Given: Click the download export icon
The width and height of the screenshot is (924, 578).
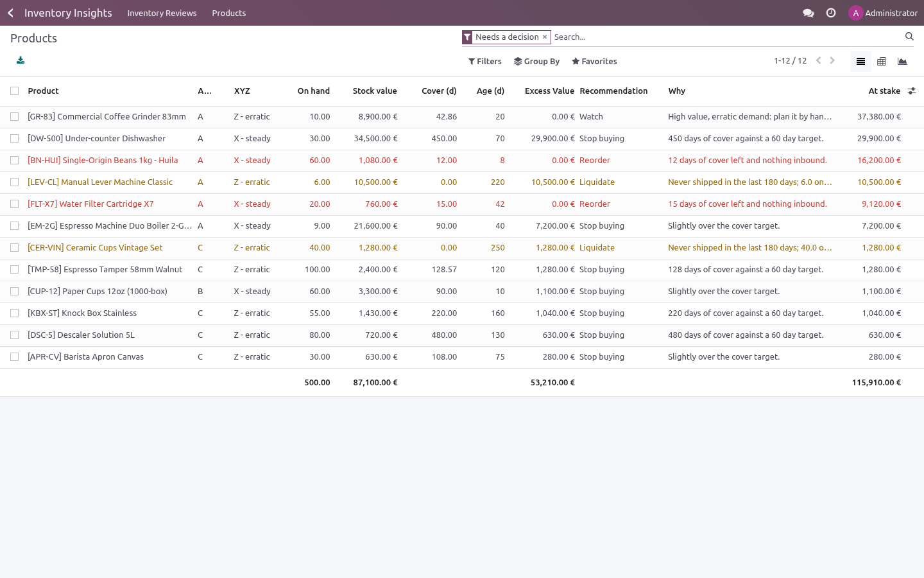Looking at the screenshot, I should 21,60.
